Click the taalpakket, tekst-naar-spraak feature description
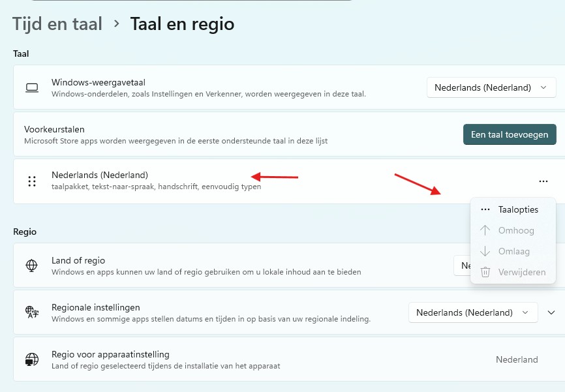 tap(156, 187)
